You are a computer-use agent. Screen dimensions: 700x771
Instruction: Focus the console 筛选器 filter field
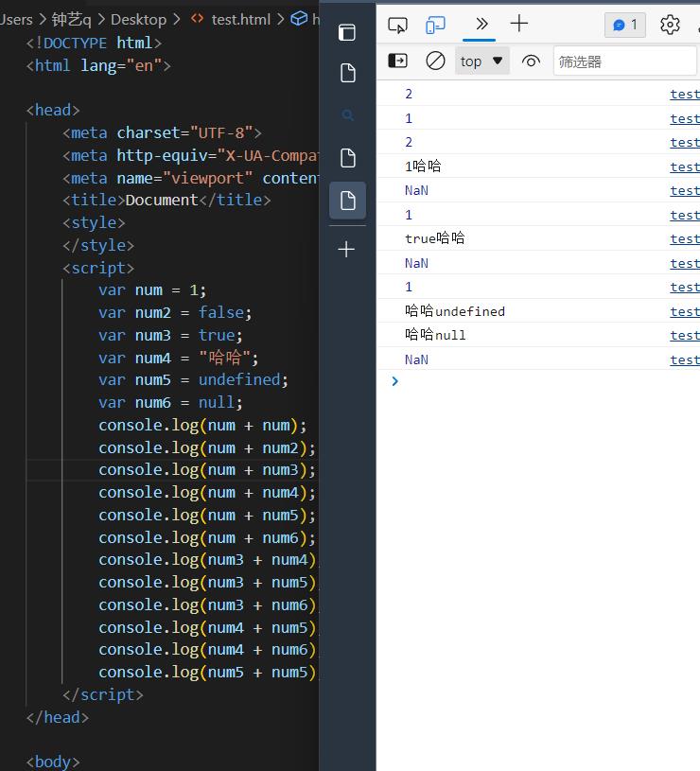tap(624, 61)
